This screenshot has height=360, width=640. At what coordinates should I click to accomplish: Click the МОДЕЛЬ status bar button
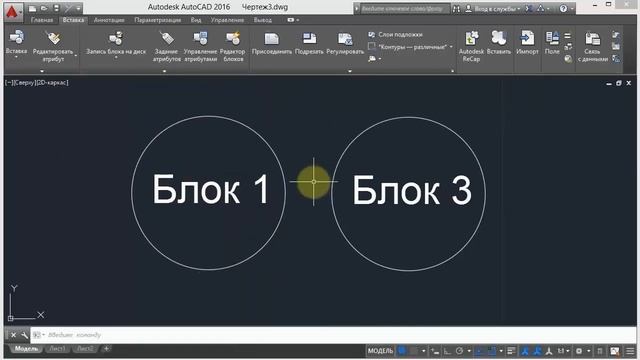380,351
